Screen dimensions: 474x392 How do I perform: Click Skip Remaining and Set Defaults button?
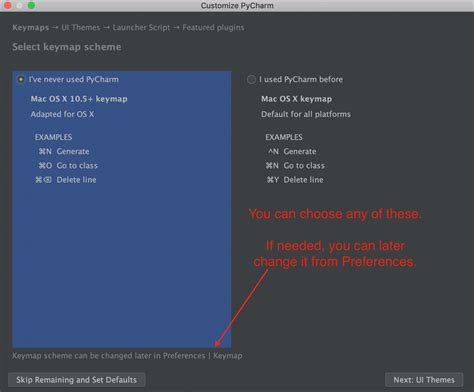[x=76, y=380]
